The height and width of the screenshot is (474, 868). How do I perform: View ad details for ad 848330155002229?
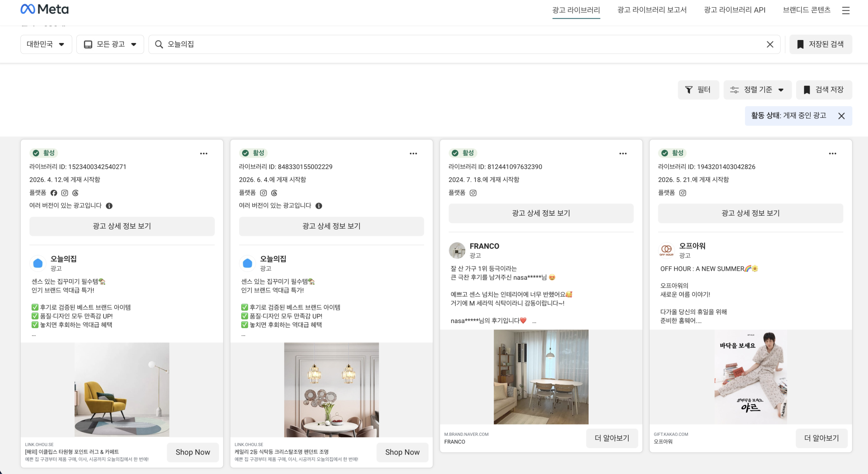pyautogui.click(x=332, y=226)
